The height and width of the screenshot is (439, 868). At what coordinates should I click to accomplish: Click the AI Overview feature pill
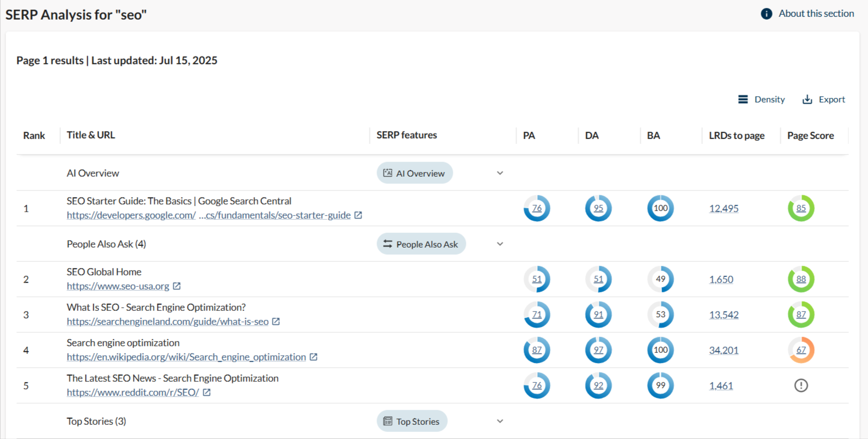point(415,173)
